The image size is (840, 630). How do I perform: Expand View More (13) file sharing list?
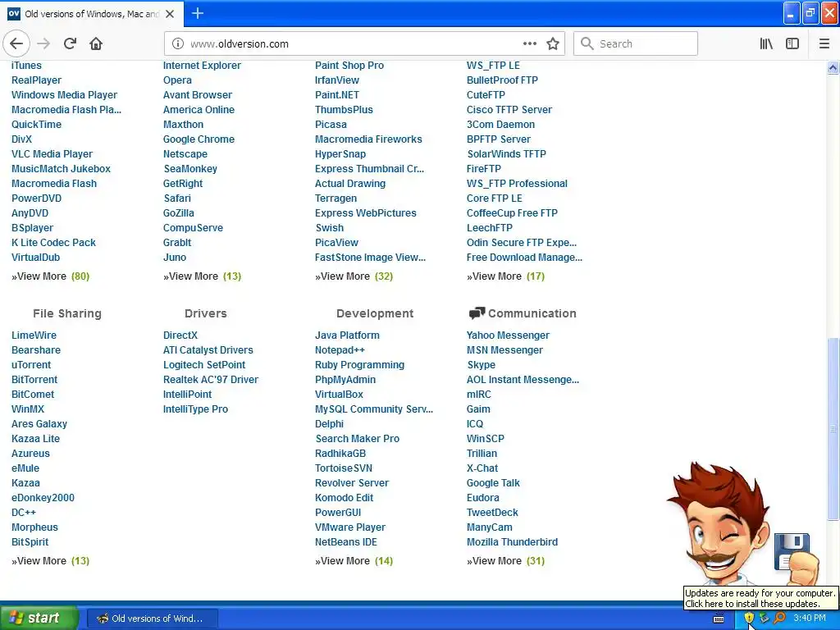(50, 561)
